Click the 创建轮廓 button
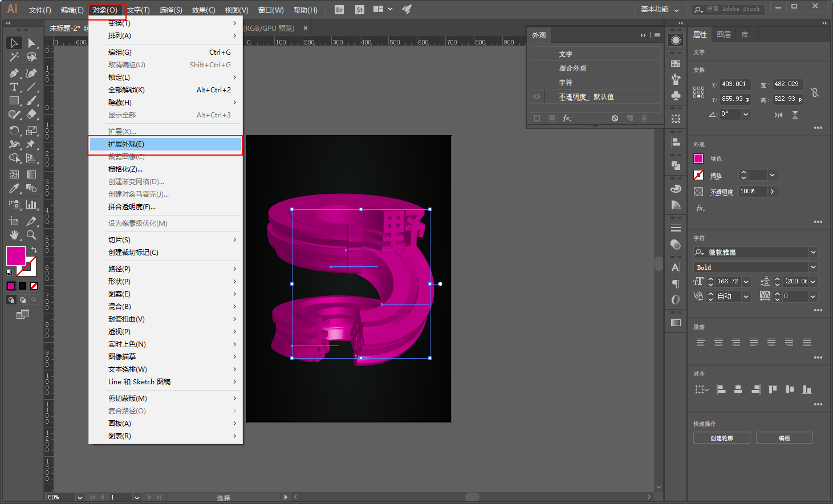 pos(722,438)
